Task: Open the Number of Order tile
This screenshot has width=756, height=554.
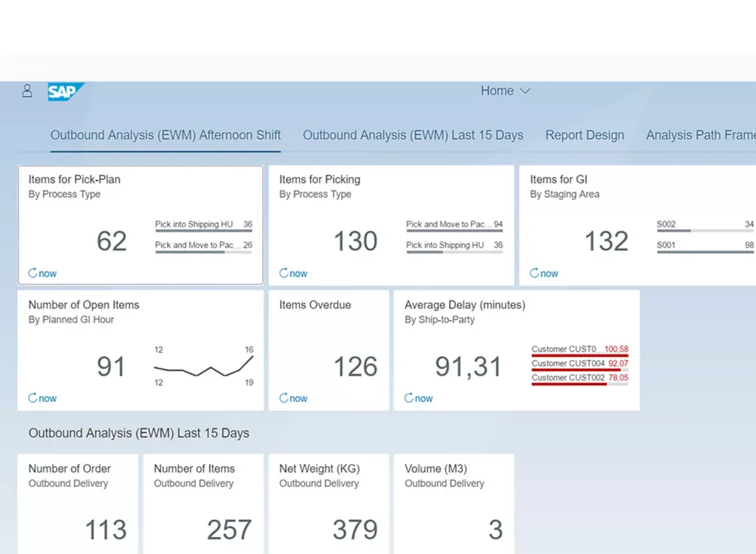Action: click(78, 503)
